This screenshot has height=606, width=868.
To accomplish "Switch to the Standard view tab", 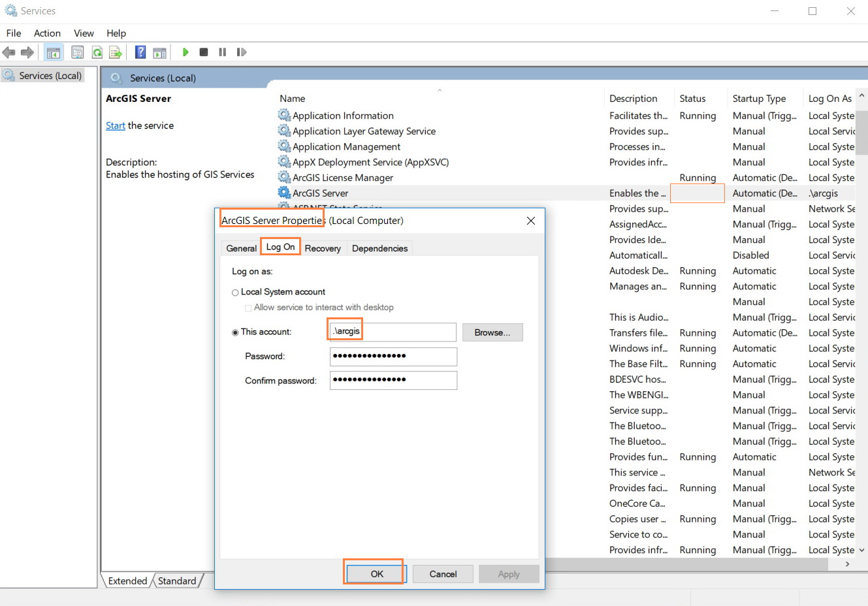I will [x=177, y=581].
